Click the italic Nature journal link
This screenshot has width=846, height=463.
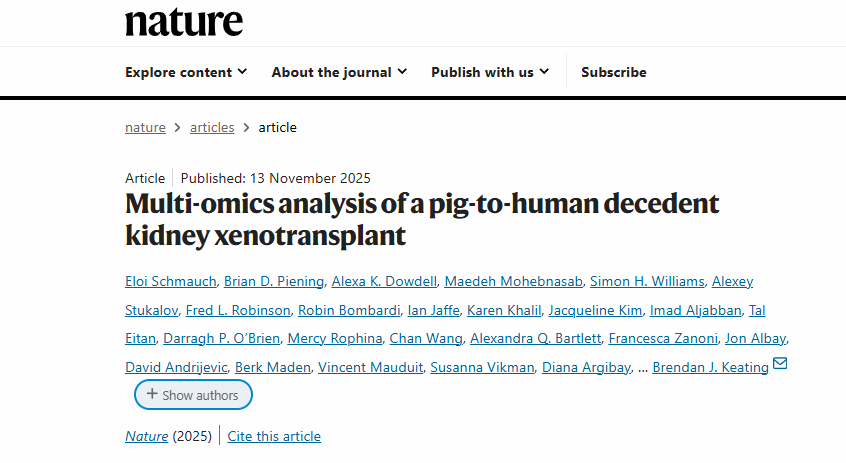(147, 436)
